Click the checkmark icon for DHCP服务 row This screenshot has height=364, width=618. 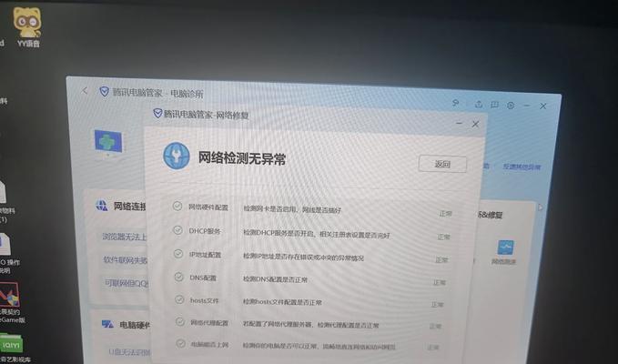177,230
